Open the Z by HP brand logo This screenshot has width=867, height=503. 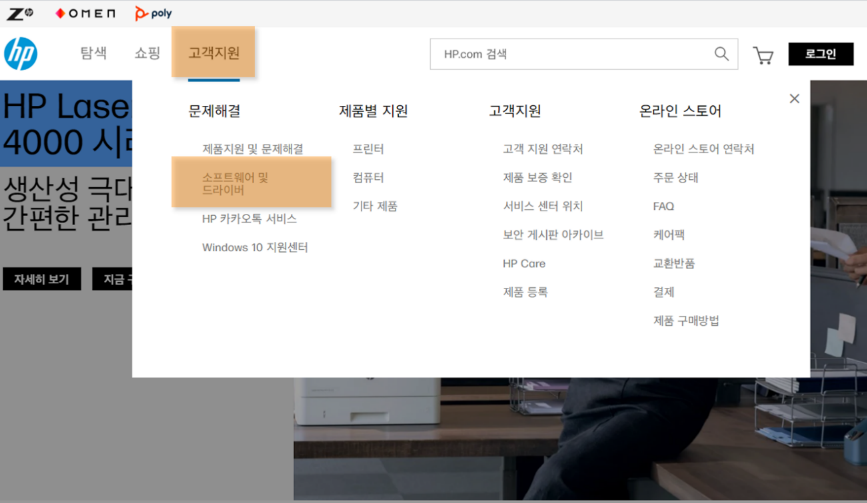(x=20, y=13)
